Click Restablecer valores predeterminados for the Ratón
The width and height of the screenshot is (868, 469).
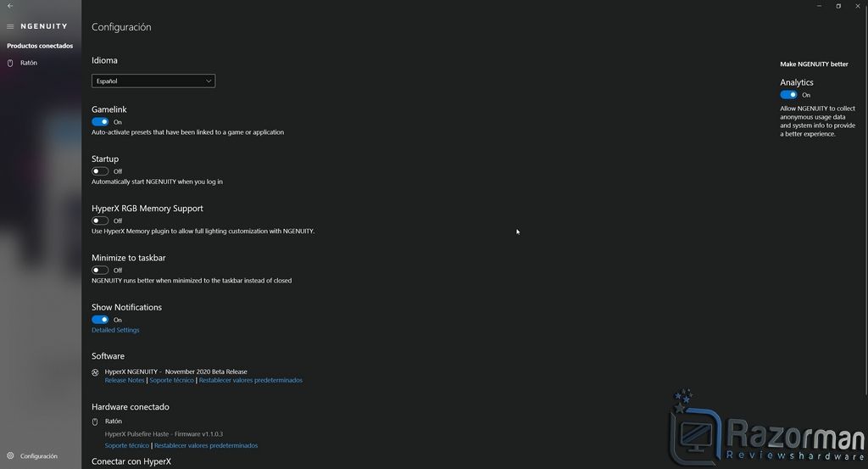point(206,446)
